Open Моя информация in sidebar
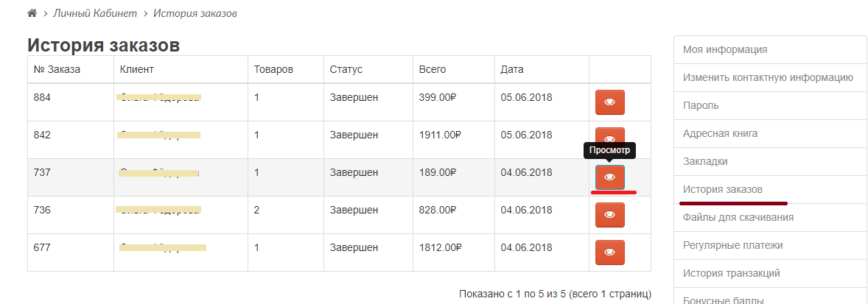 point(725,49)
